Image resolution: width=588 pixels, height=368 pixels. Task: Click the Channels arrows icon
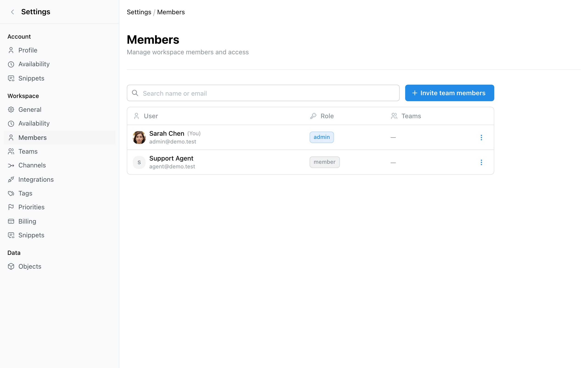click(11, 166)
